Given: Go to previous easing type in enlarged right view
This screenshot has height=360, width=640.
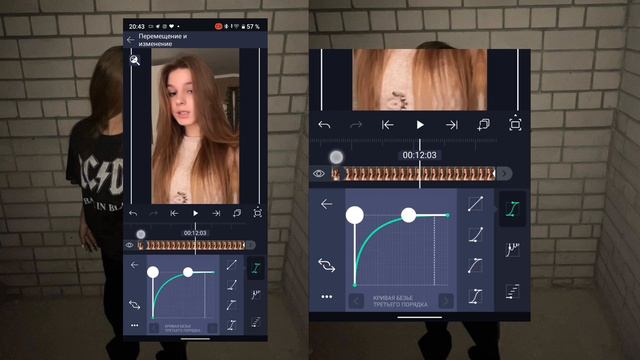Looking at the screenshot, I should 356,302.
